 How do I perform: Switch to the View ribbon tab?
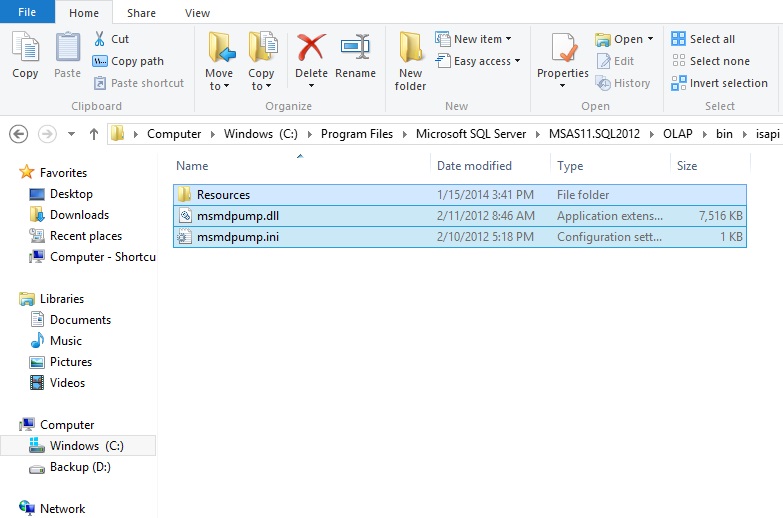(x=197, y=13)
